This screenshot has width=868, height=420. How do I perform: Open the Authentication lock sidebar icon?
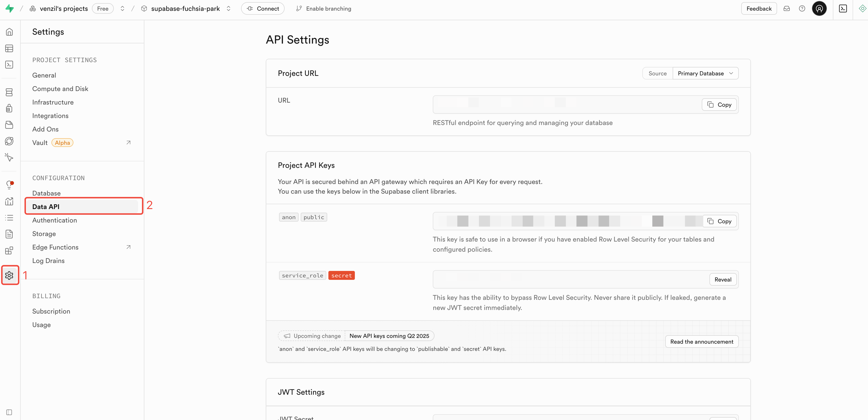[9, 108]
